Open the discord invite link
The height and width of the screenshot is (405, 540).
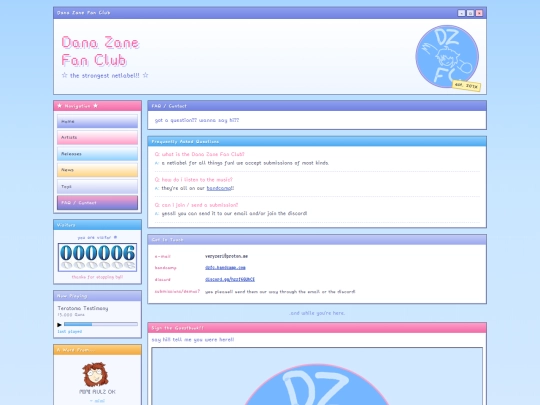230,279
